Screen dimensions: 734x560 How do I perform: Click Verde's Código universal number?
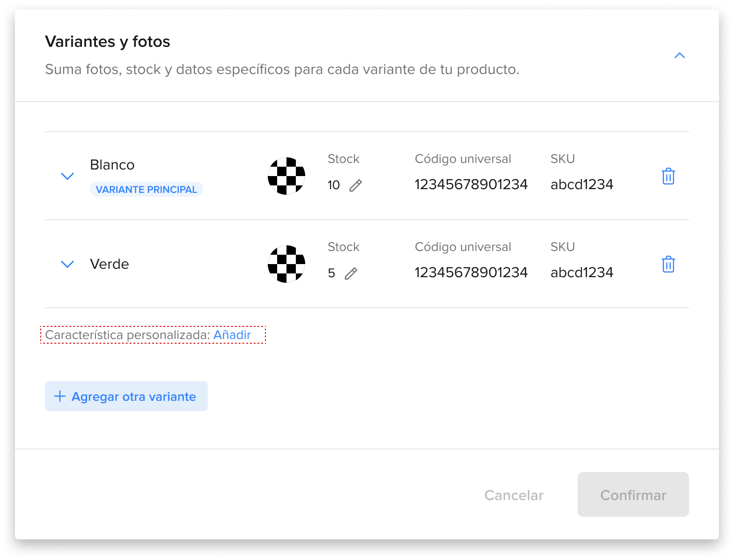pos(471,273)
